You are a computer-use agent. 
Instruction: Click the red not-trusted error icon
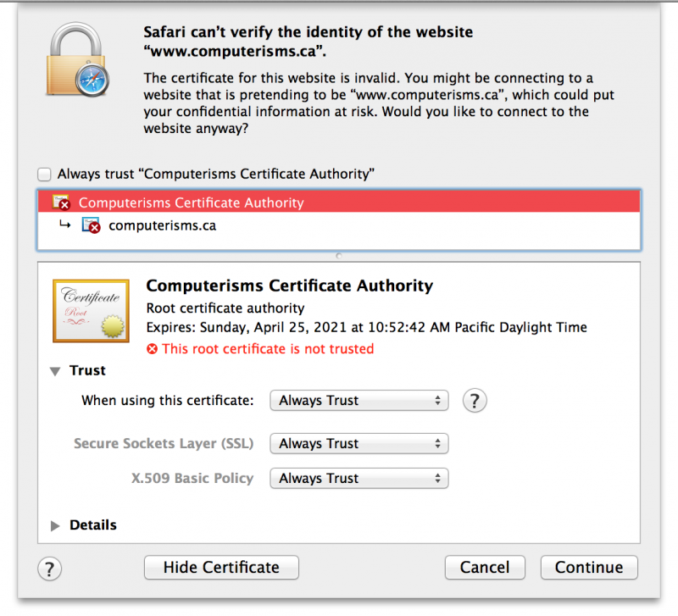153,349
